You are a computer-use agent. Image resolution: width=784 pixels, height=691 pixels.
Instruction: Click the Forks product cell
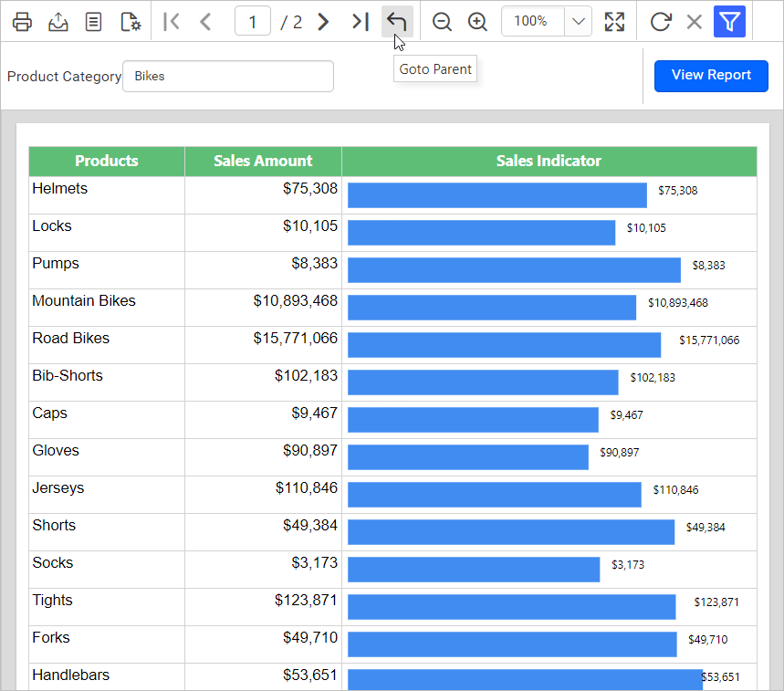107,645
